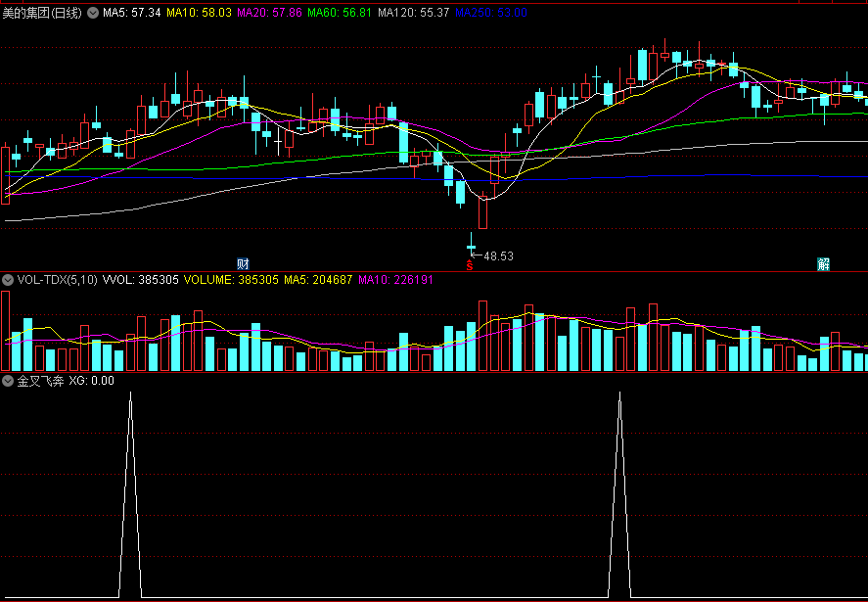This screenshot has width=868, height=602.
Task: Click the MA10: 58.03 label
Action: coord(199,13)
